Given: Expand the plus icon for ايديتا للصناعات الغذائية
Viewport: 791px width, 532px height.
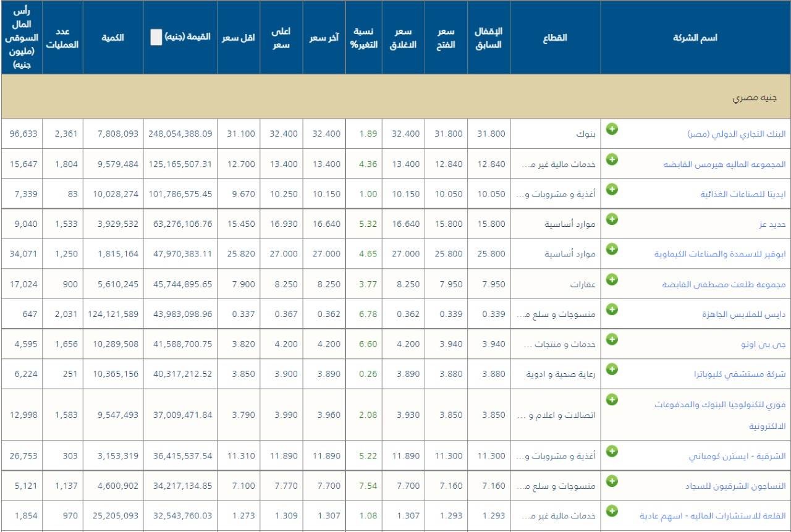Looking at the screenshot, I should [612, 188].
